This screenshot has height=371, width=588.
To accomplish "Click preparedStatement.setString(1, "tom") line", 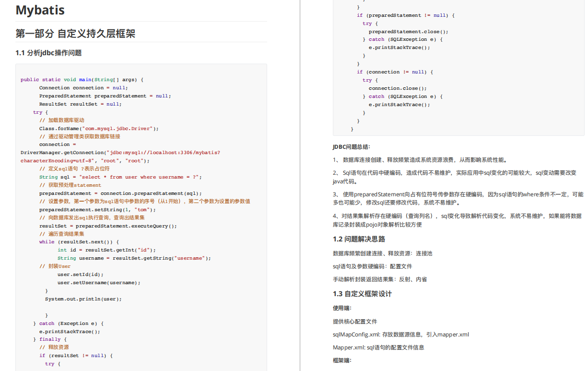I will coord(97,210).
